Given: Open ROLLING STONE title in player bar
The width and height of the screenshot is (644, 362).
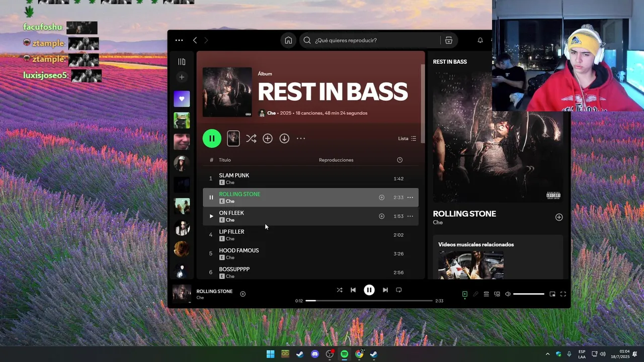Looking at the screenshot, I should (214, 291).
